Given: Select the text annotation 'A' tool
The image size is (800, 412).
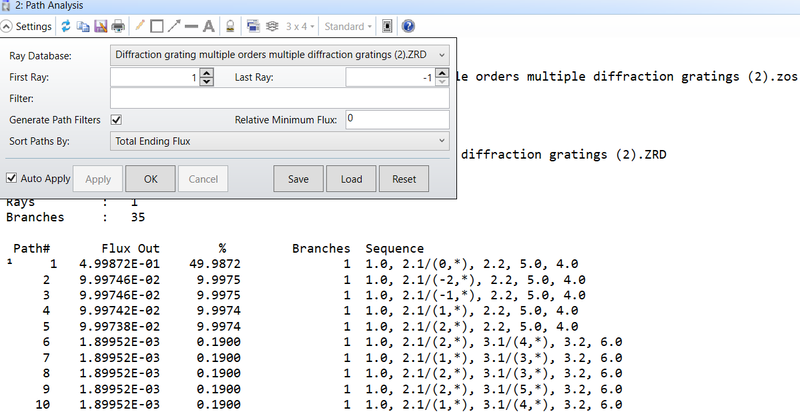Looking at the screenshot, I should [x=209, y=26].
